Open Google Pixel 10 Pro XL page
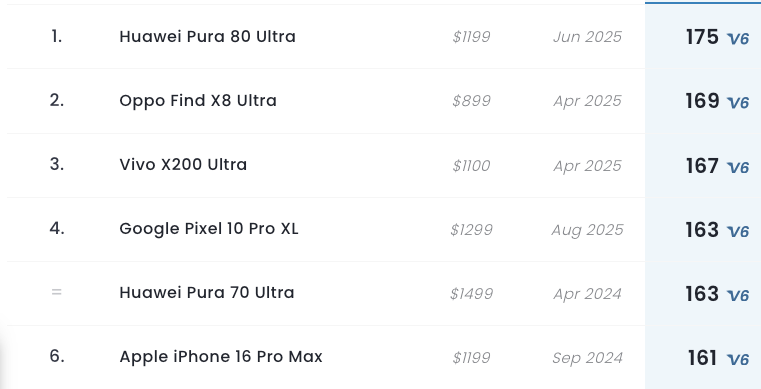Image resolution: width=761 pixels, height=389 pixels. tap(209, 228)
